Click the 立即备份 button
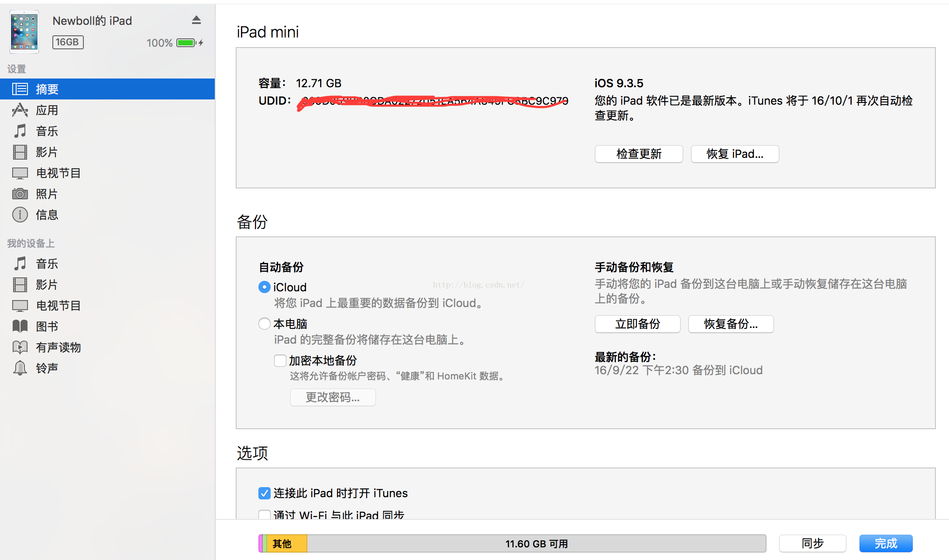This screenshot has width=949, height=560. tap(637, 324)
